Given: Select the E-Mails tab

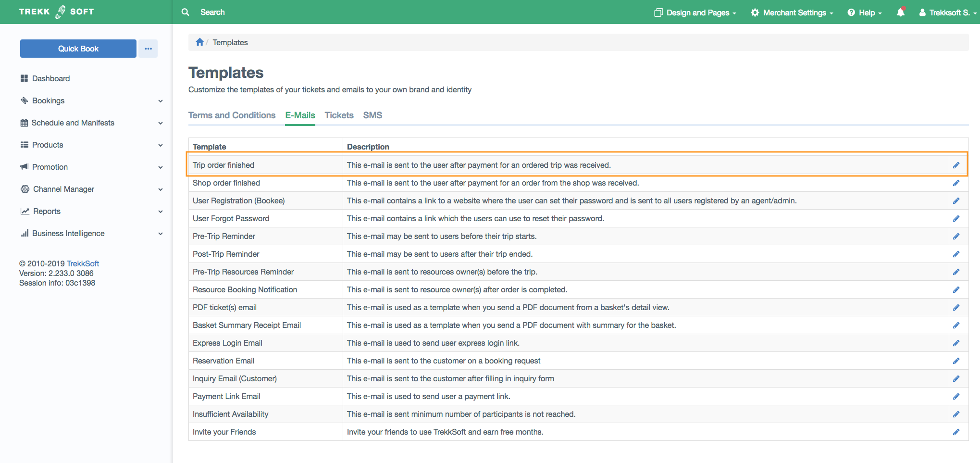Looking at the screenshot, I should click(x=300, y=115).
